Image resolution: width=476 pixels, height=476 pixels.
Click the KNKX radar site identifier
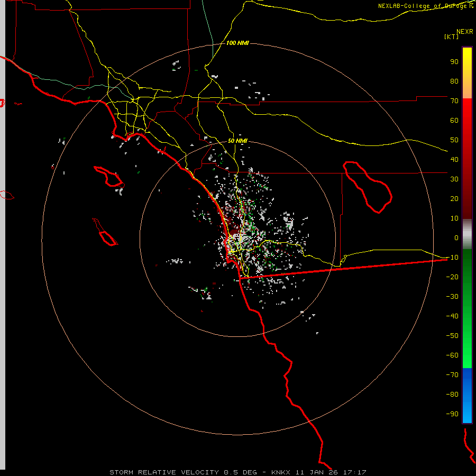[281, 472]
